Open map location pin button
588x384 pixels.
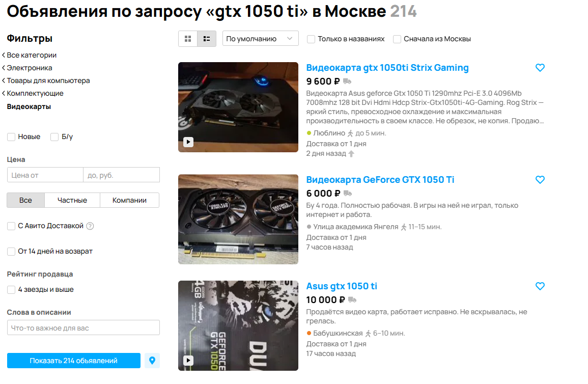point(152,361)
